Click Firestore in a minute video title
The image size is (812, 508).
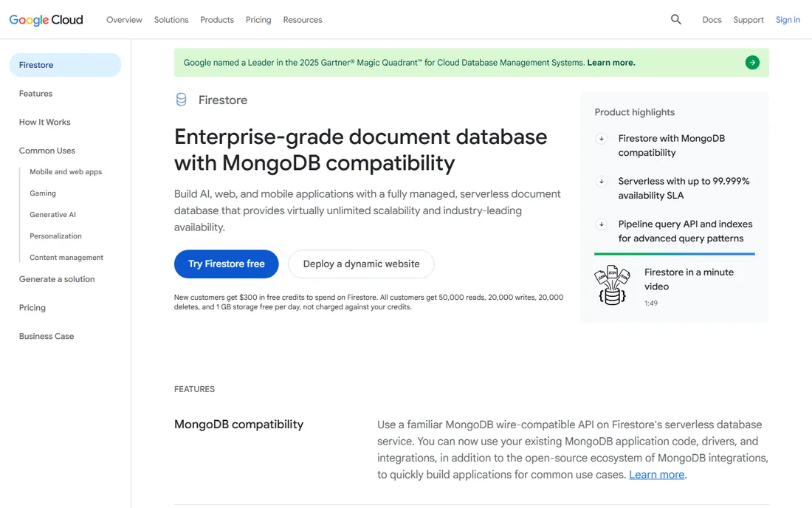pos(689,279)
